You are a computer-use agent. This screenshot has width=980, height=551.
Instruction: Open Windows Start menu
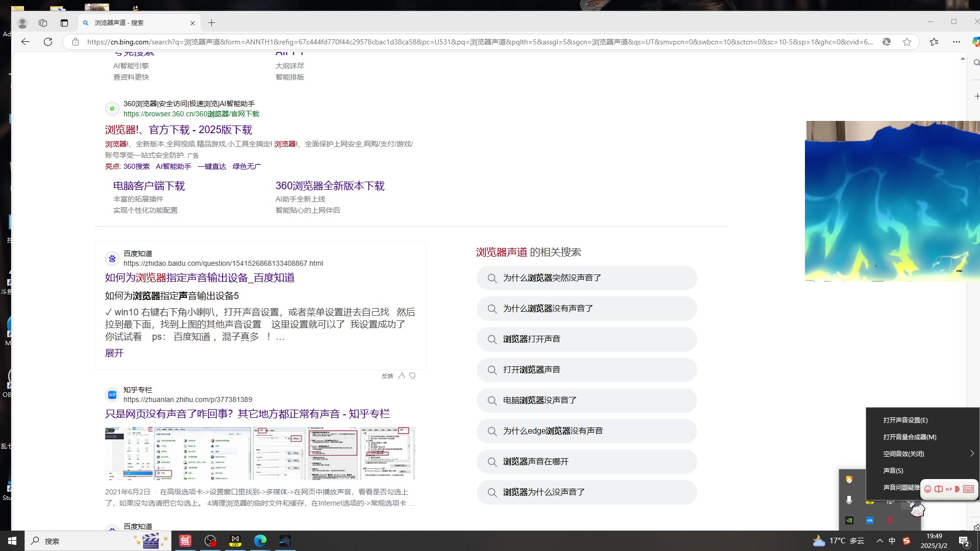click(12, 541)
